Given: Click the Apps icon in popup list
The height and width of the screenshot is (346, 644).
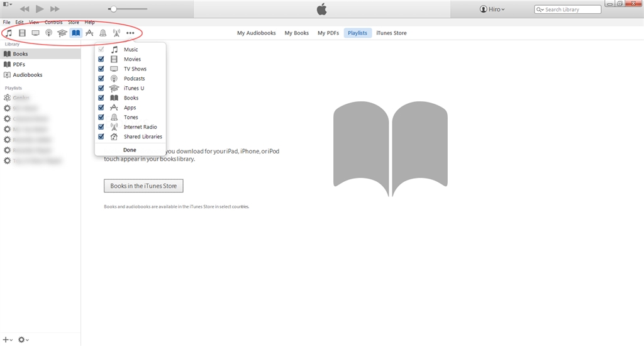Looking at the screenshot, I should [x=114, y=107].
